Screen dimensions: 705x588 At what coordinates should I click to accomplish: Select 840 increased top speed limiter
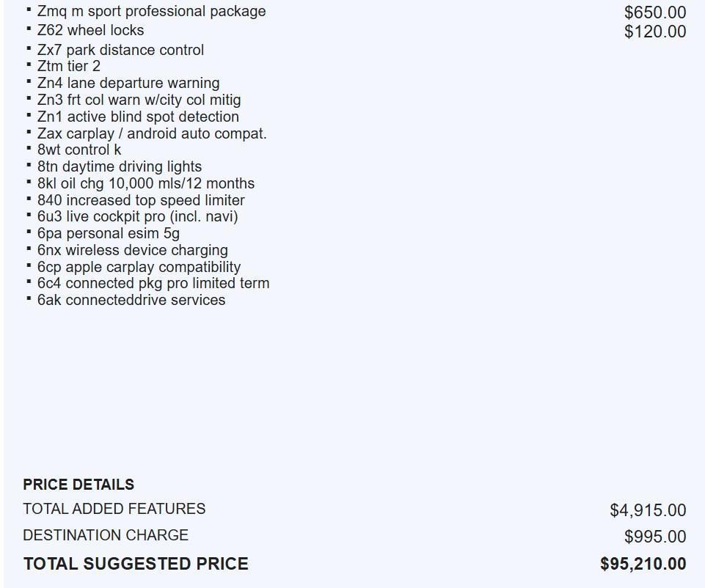click(x=141, y=200)
